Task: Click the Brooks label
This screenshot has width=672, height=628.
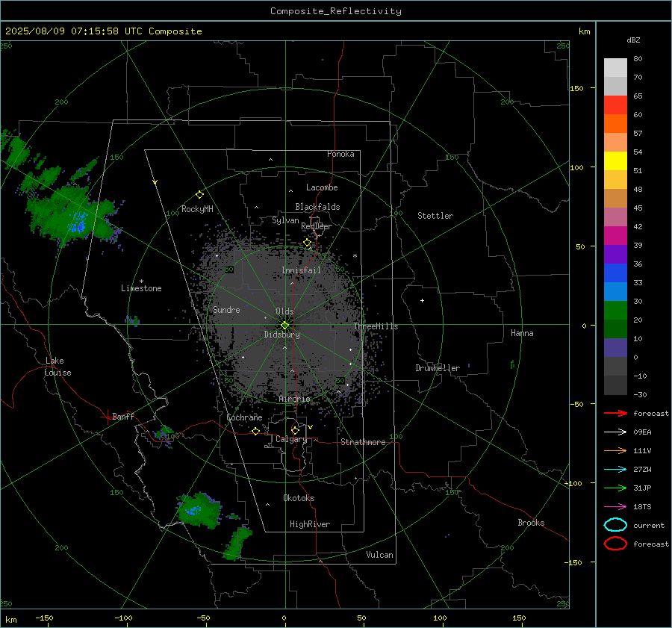Action: 531,523
